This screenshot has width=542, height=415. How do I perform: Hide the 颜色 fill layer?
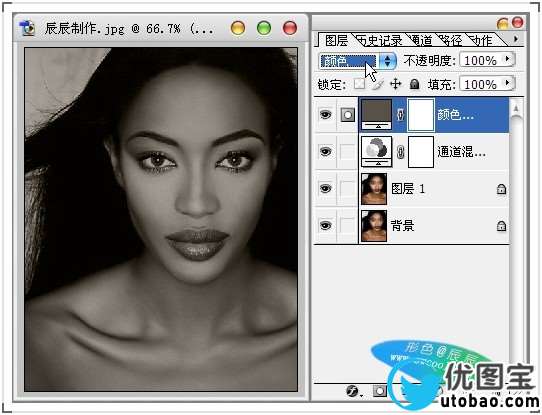pyautogui.click(x=325, y=114)
